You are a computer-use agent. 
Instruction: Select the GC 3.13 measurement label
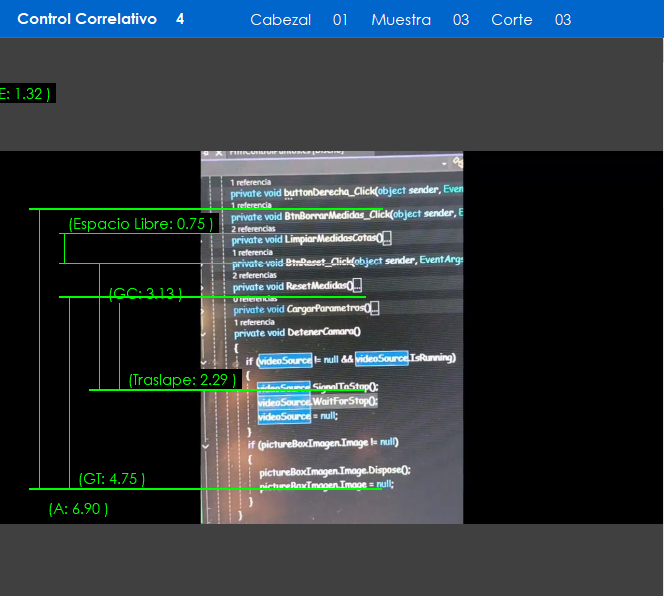tap(145, 294)
